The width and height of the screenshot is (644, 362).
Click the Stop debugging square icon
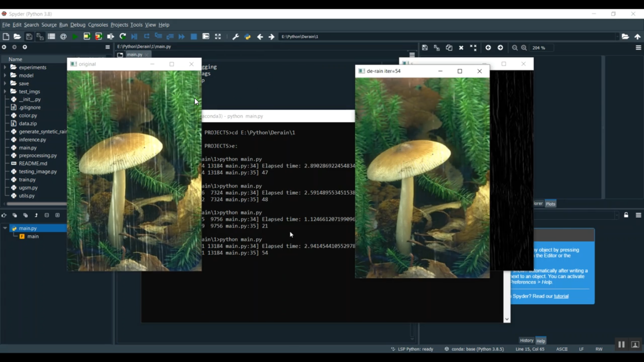(194, 37)
